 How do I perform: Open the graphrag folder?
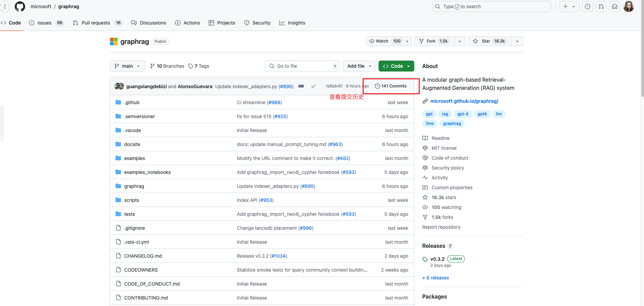[134, 186]
